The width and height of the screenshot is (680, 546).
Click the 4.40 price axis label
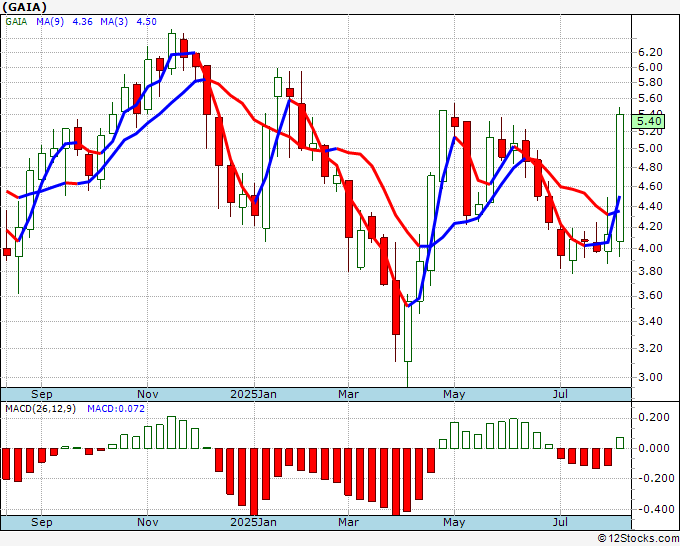click(x=650, y=206)
